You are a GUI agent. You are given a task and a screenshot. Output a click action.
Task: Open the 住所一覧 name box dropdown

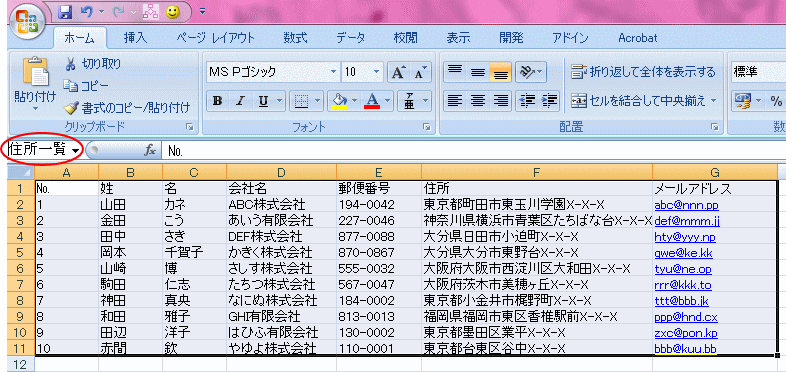tap(75, 150)
